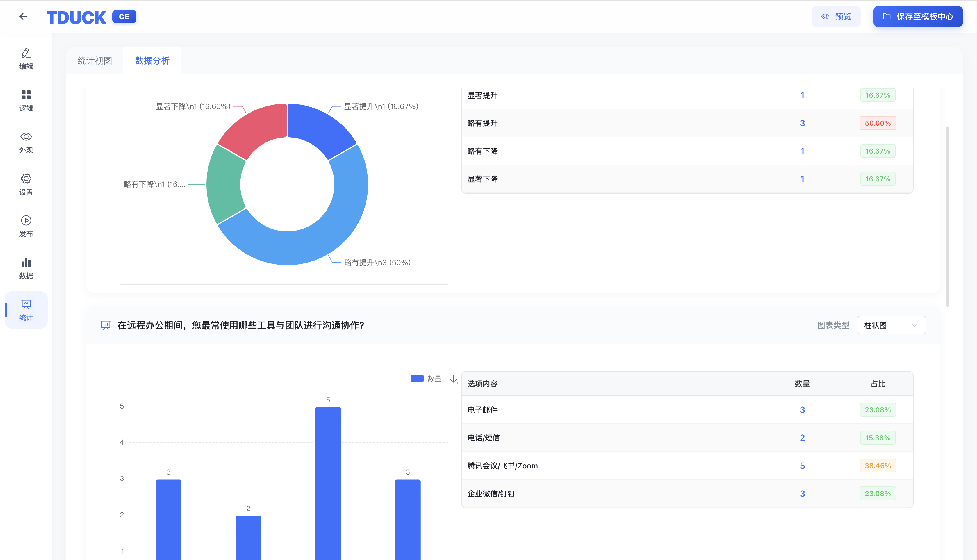Select the 电子邮件 row in the table
The image size is (977, 560).
[687, 410]
